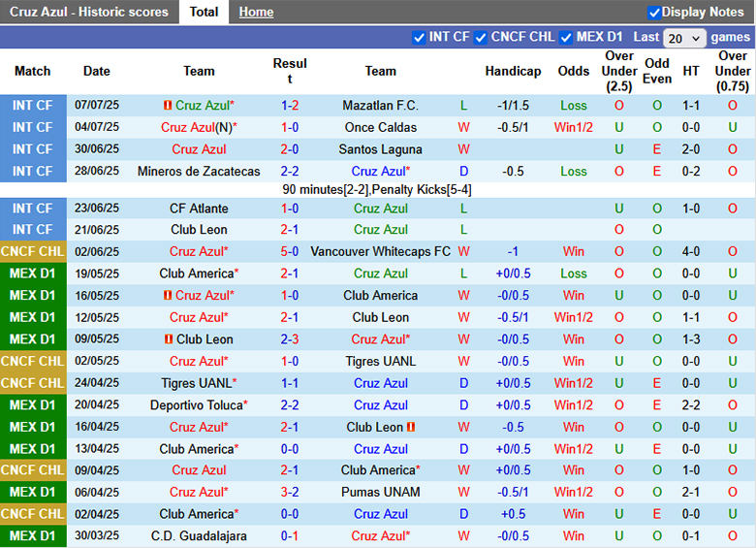Click the Handicap column header
This screenshot has height=548, width=756.
pyautogui.click(x=513, y=71)
